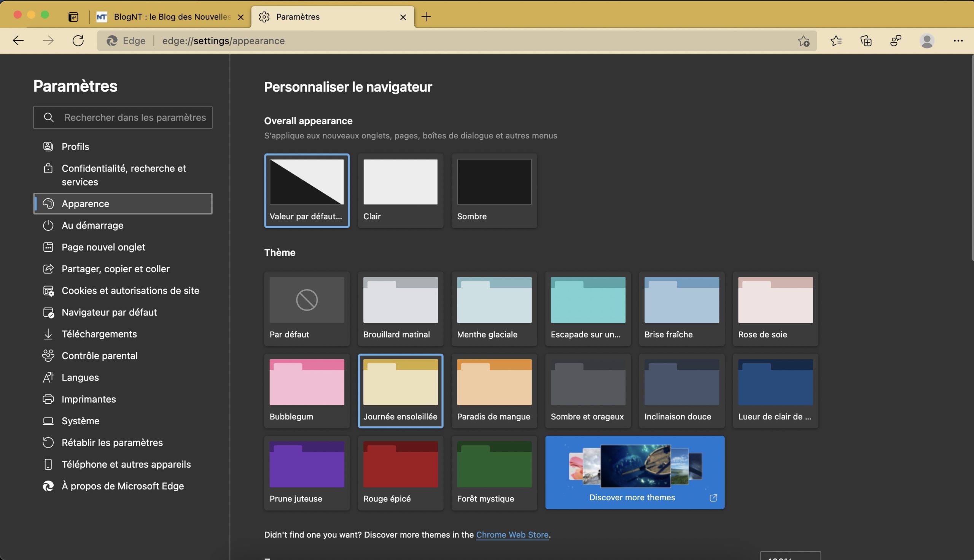Open the Profils settings section

click(75, 146)
